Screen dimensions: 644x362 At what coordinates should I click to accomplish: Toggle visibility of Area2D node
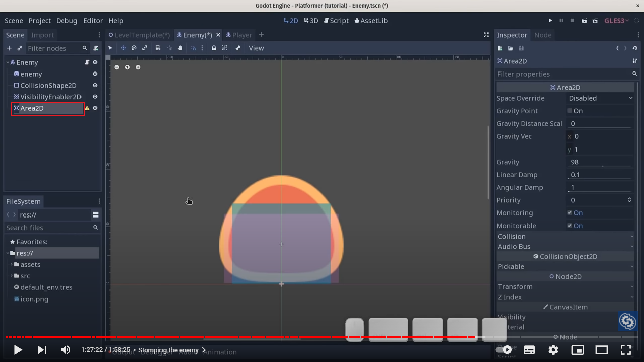tap(95, 108)
